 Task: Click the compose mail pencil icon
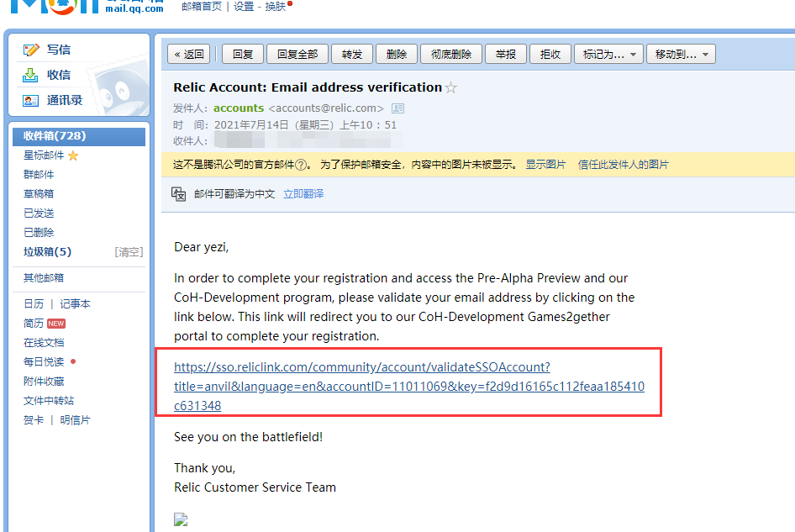(x=30, y=50)
